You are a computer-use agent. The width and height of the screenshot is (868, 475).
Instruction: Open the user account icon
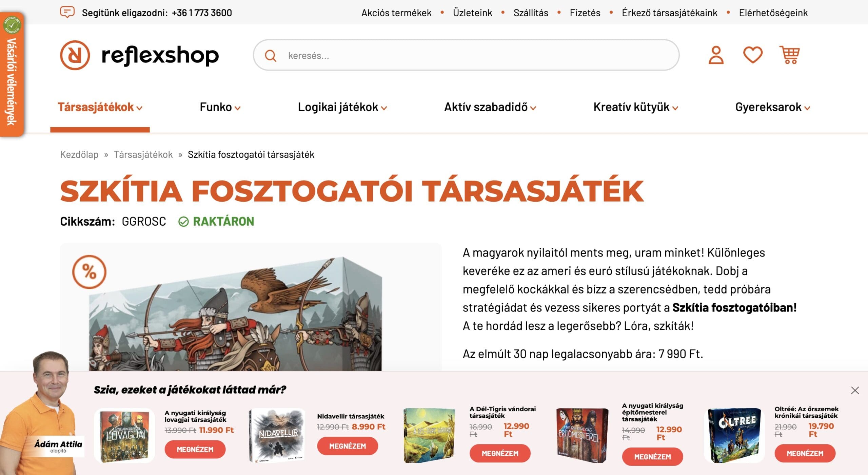pyautogui.click(x=716, y=55)
